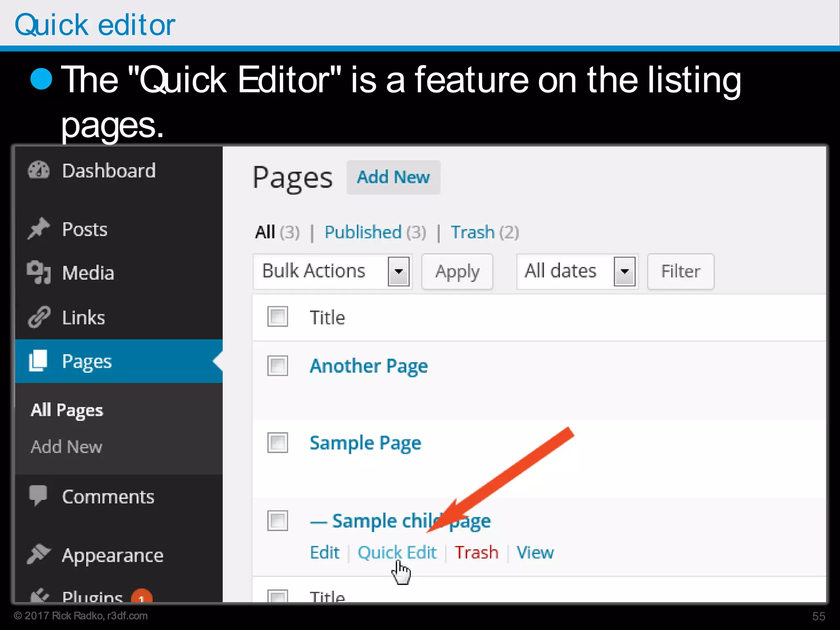This screenshot has width=840, height=630.
Task: Click the Comments speech bubble icon
Action: click(38, 496)
